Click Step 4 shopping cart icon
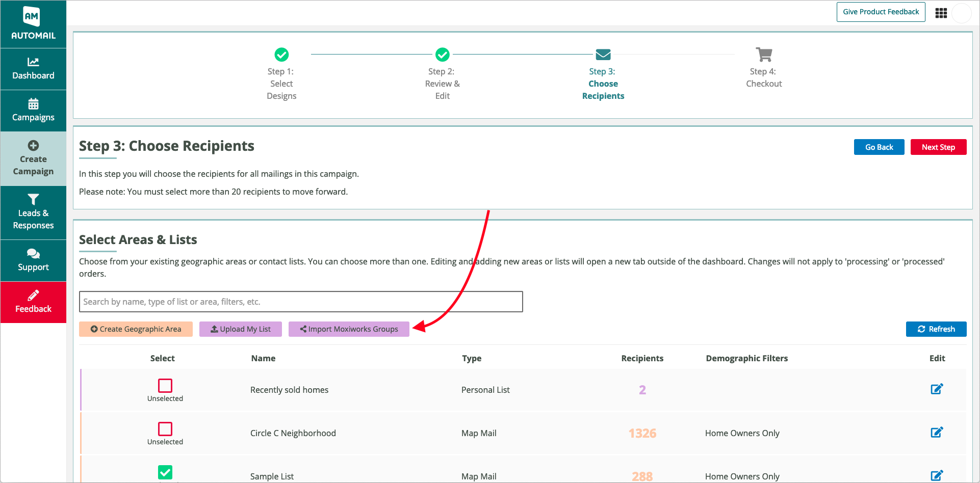Viewport: 980px width, 483px height. point(764,55)
